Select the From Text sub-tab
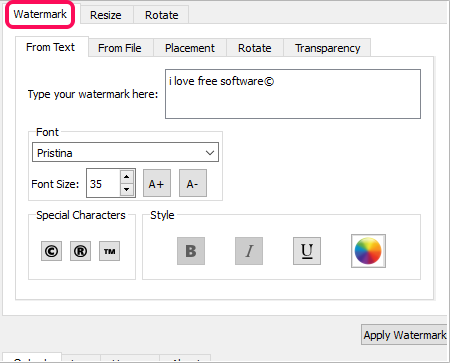This screenshot has height=363, width=450. (x=51, y=47)
